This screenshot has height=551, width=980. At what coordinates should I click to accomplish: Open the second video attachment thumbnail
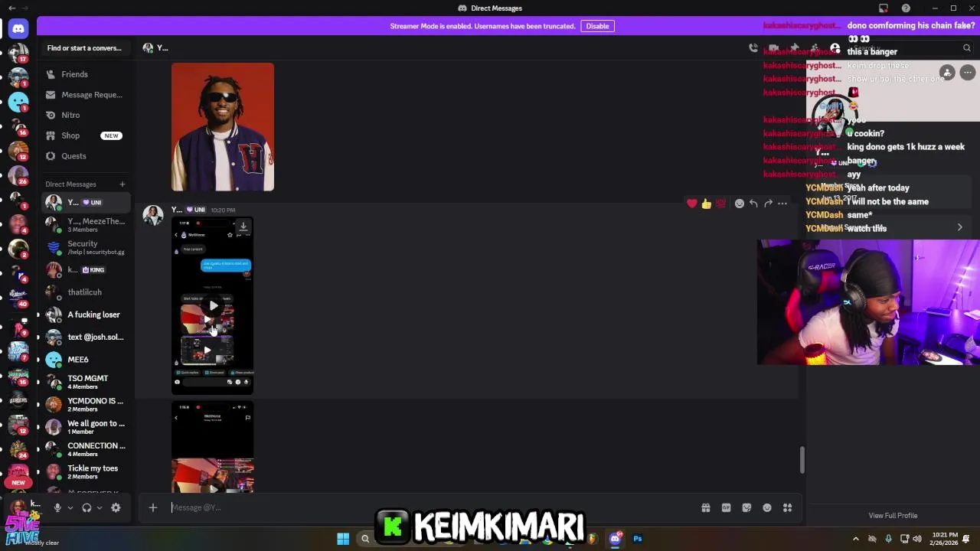tap(213, 448)
